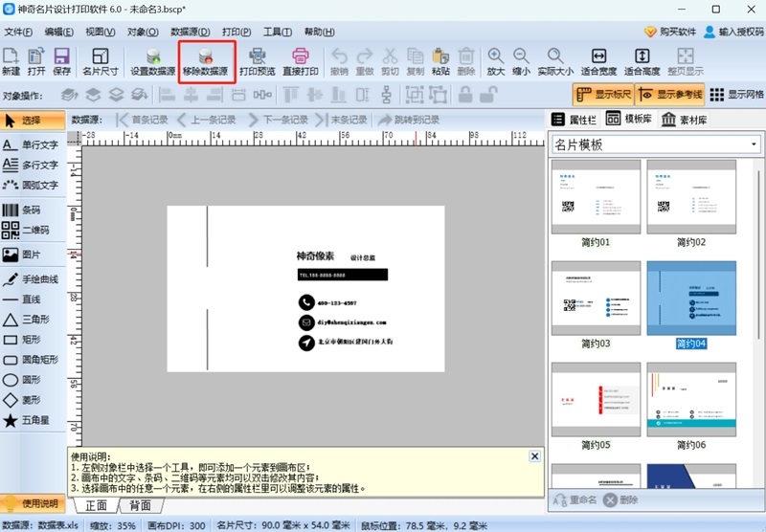
Task: Toggle 显示标尺 ruler display
Action: [x=603, y=94]
